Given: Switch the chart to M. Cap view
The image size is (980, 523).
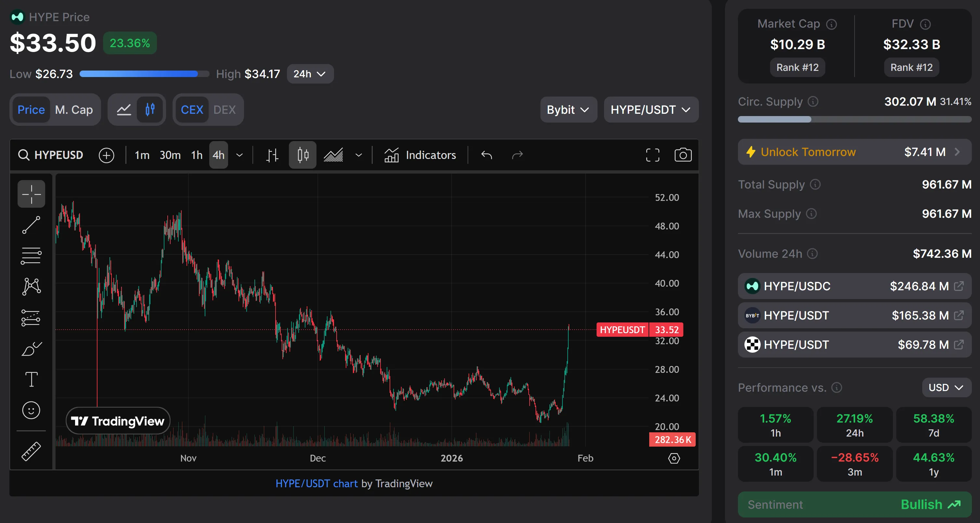Looking at the screenshot, I should [74, 110].
